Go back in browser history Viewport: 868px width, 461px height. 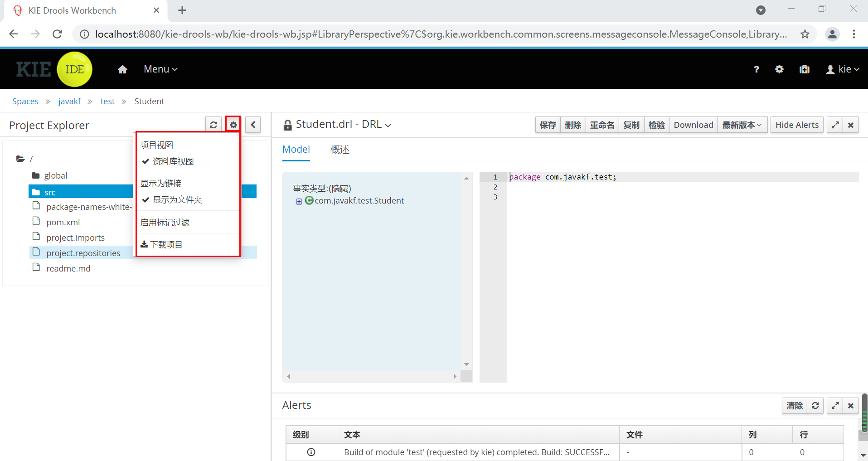tap(14, 34)
